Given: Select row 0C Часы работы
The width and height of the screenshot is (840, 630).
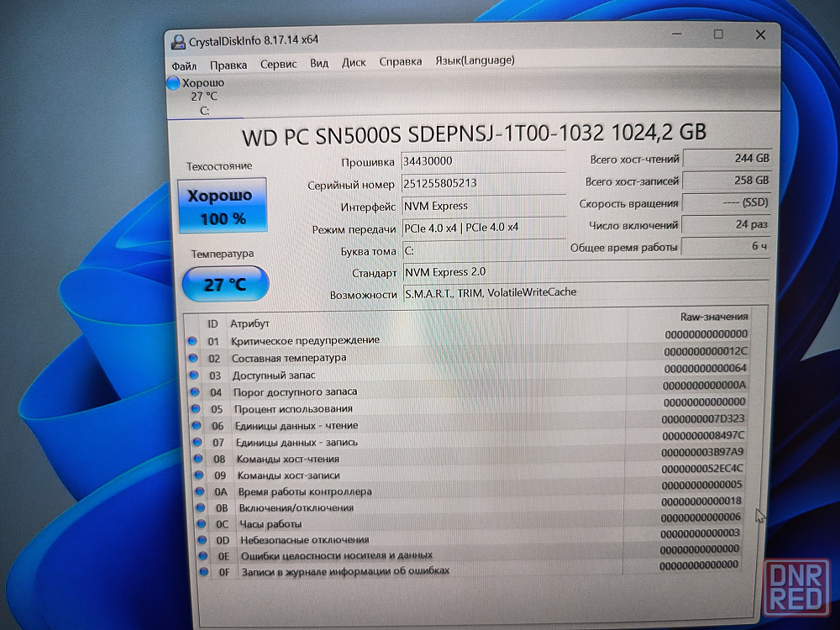Looking at the screenshot, I should 468,521.
